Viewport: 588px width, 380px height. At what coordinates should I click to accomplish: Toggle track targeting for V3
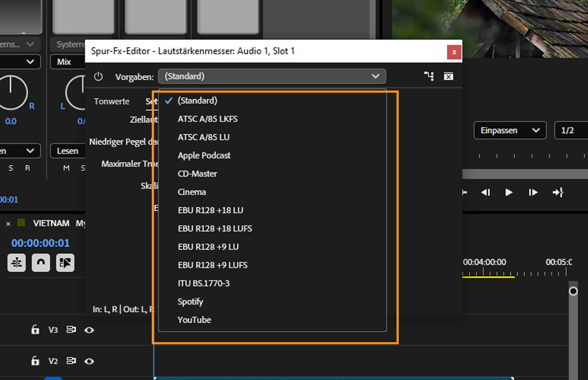tap(53, 330)
